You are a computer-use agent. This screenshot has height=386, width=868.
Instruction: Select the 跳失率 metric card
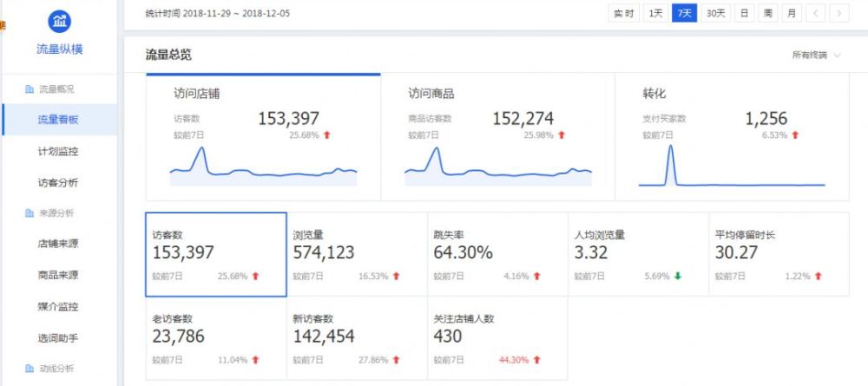pyautogui.click(x=497, y=254)
